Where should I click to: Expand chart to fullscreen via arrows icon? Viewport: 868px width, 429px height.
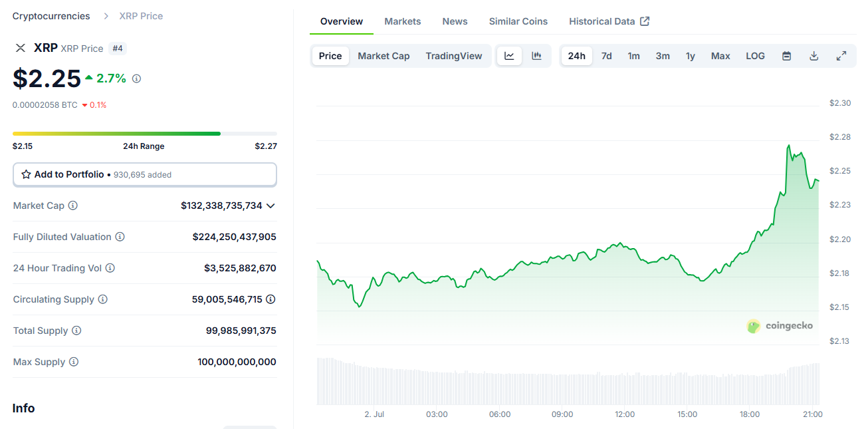tap(841, 56)
